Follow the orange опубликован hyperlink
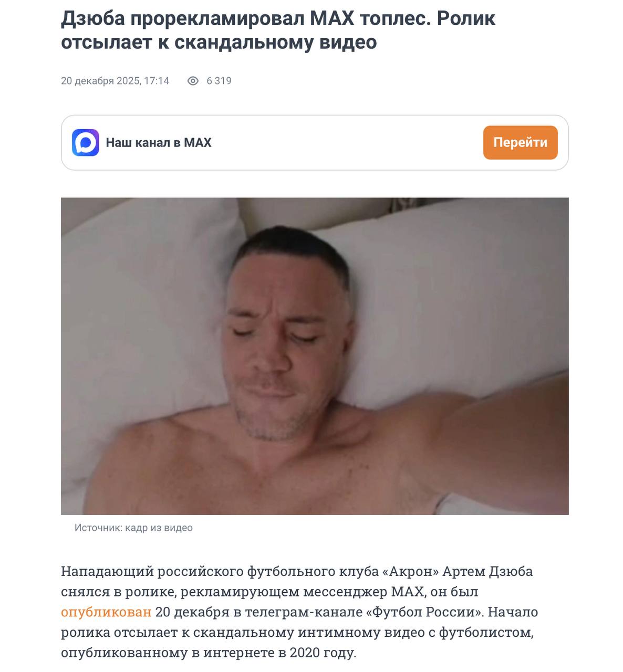 pos(106,612)
